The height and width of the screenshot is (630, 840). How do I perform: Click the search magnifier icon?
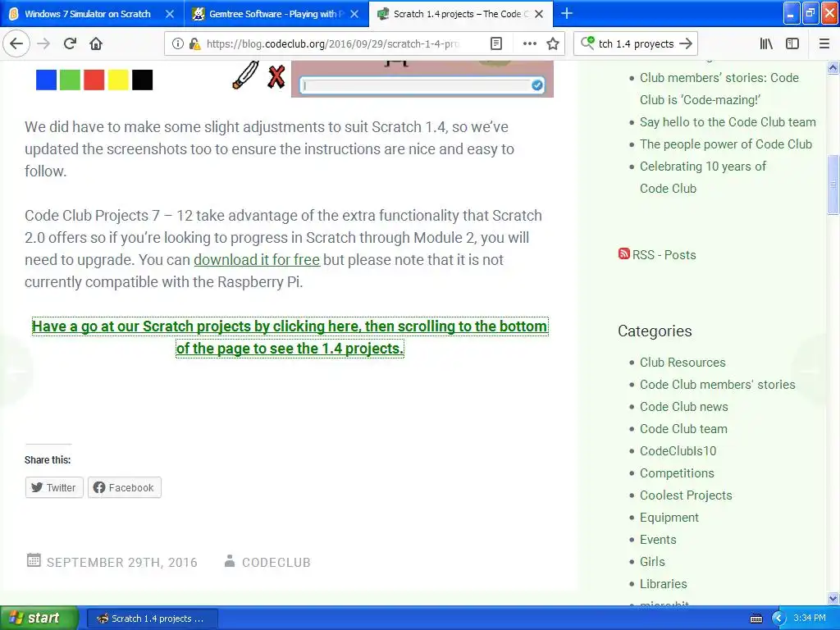[587, 43]
